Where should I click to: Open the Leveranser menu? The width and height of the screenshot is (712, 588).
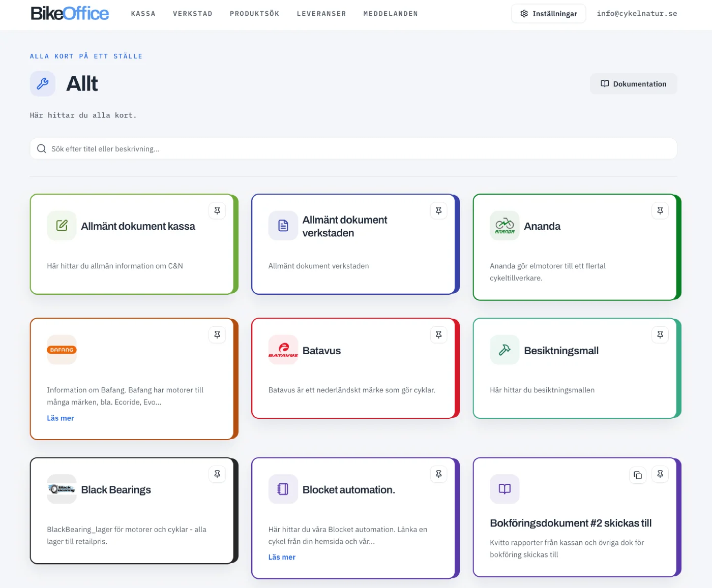[321, 14]
